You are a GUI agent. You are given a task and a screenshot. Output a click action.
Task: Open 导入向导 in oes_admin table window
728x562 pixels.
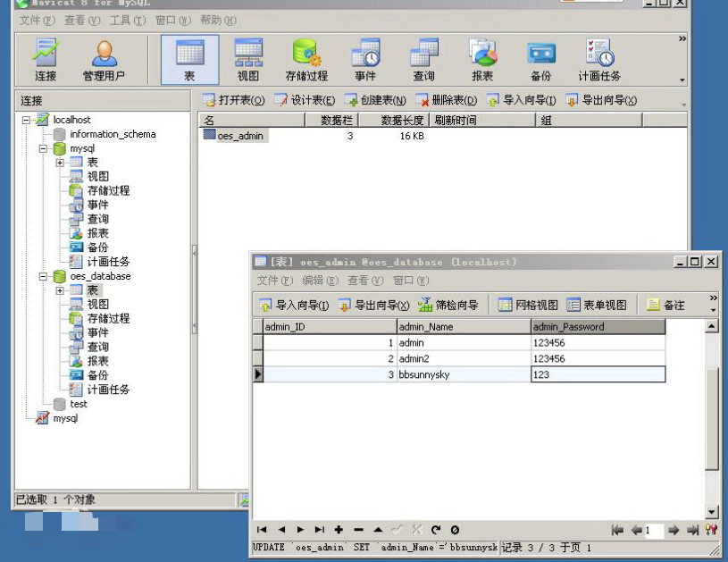click(x=294, y=306)
